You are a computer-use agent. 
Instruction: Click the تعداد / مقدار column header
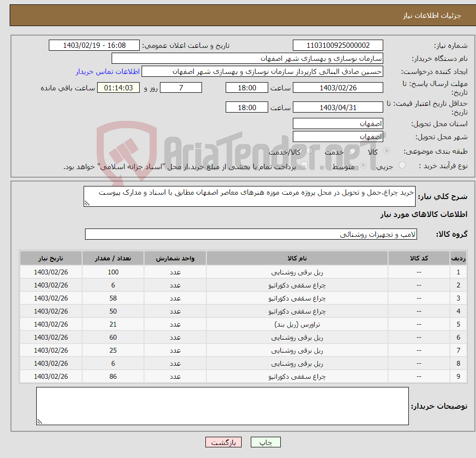tap(113, 258)
